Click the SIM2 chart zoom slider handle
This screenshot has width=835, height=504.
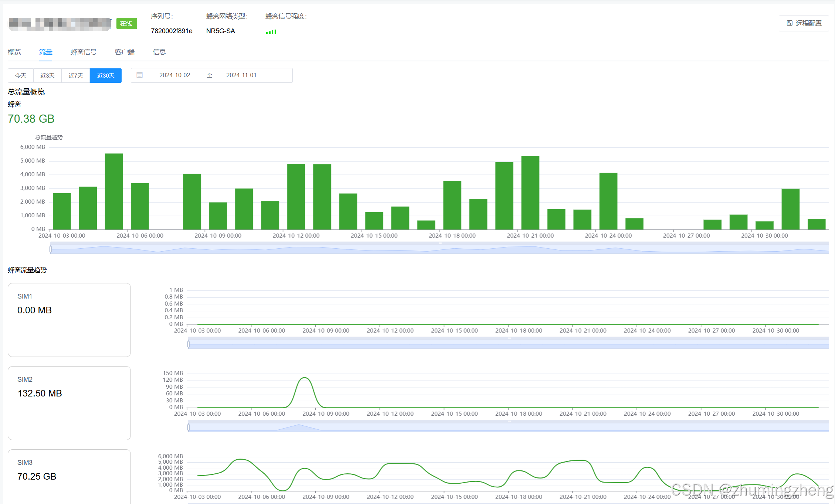(189, 427)
